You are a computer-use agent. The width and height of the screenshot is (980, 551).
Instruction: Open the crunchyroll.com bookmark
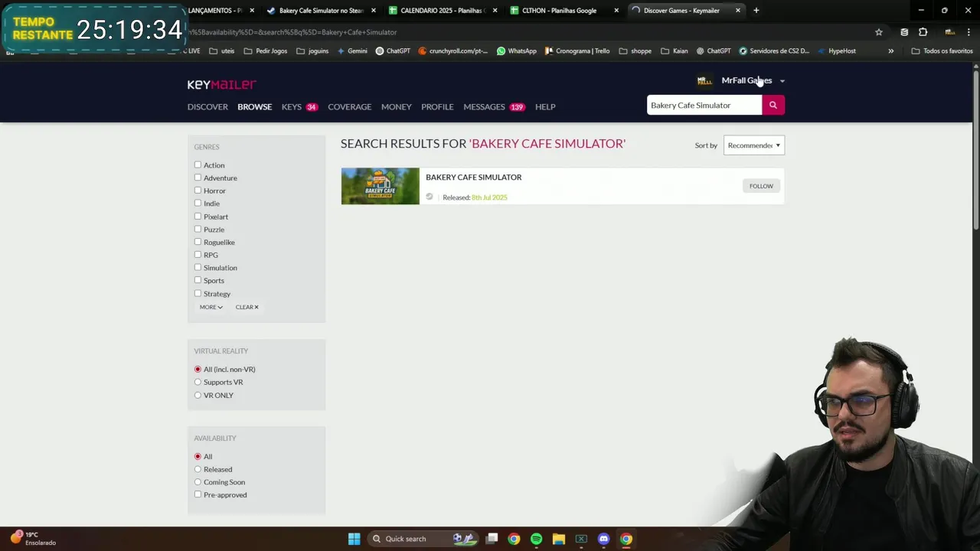453,51
